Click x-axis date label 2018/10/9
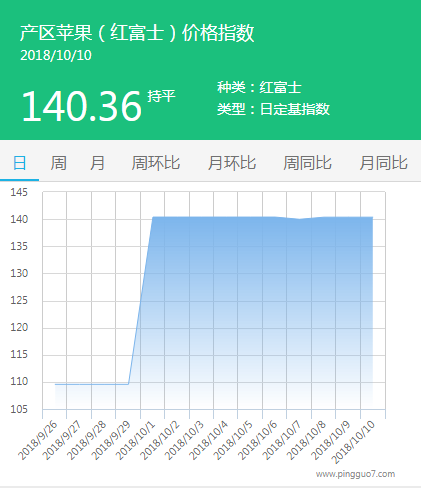The width and height of the screenshot is (421, 488). tap(332, 440)
